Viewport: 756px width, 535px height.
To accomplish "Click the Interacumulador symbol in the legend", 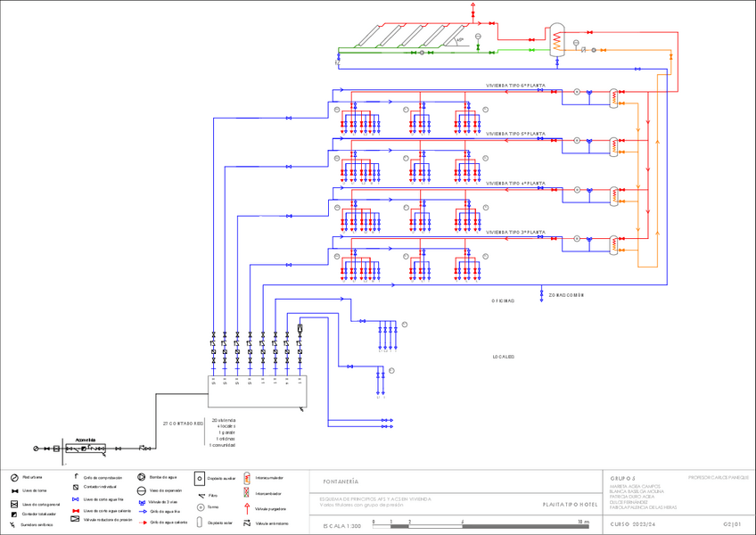I will [247, 478].
